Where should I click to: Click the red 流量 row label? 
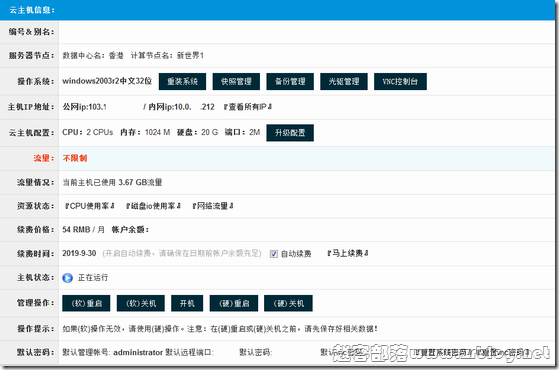44,158
